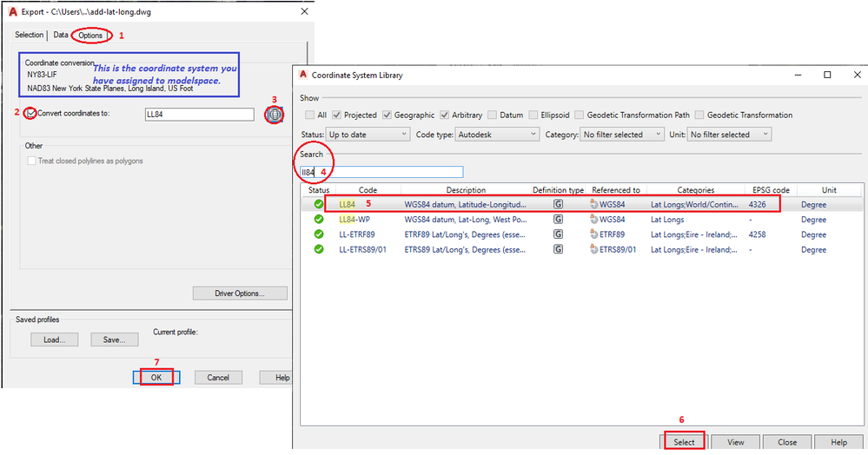Viewport: 868px width, 455px height.
Task: Click definition type G icon for LL84
Action: point(558,204)
